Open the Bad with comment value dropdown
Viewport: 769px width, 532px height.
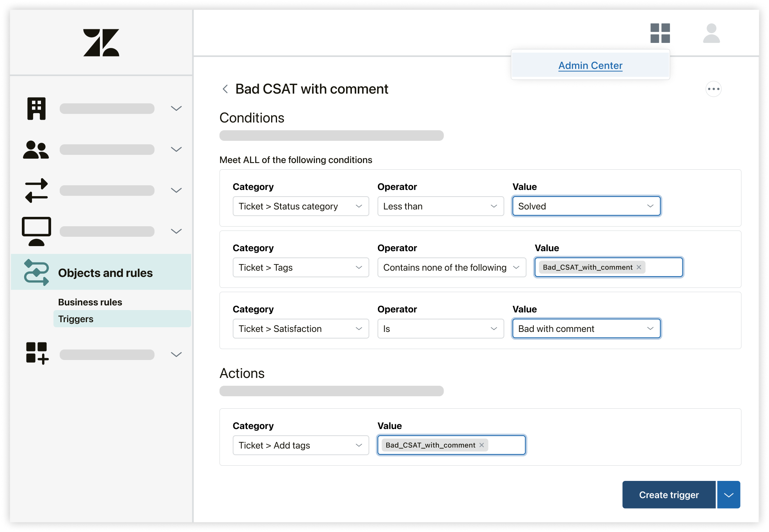[586, 329]
